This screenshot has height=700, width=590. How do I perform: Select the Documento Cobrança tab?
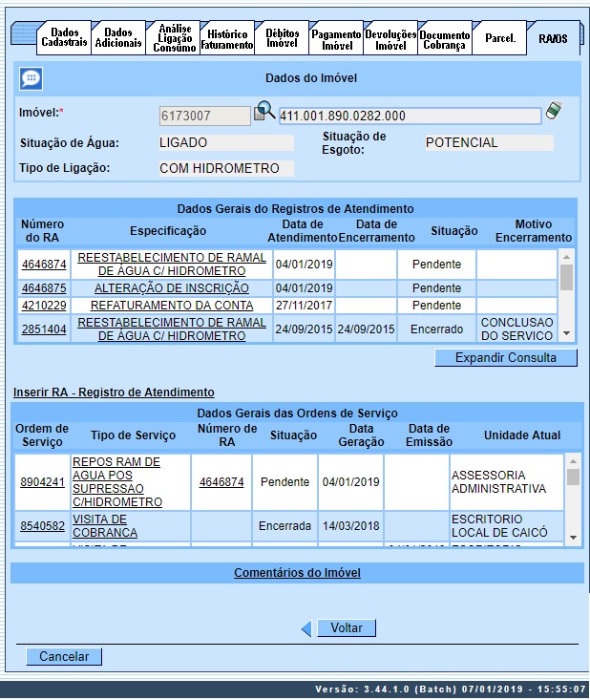click(x=444, y=39)
